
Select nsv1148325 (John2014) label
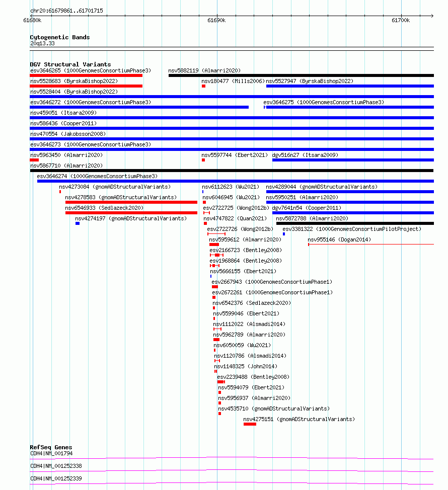point(246,367)
